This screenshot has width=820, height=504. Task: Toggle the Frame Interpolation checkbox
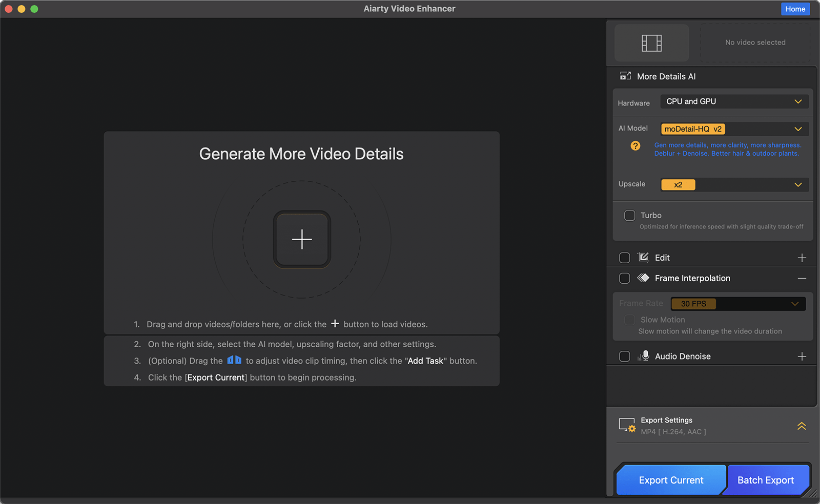(x=624, y=278)
